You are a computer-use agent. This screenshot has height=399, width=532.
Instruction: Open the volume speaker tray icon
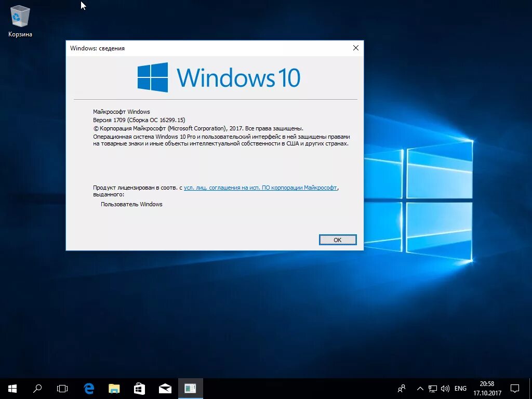click(x=445, y=389)
